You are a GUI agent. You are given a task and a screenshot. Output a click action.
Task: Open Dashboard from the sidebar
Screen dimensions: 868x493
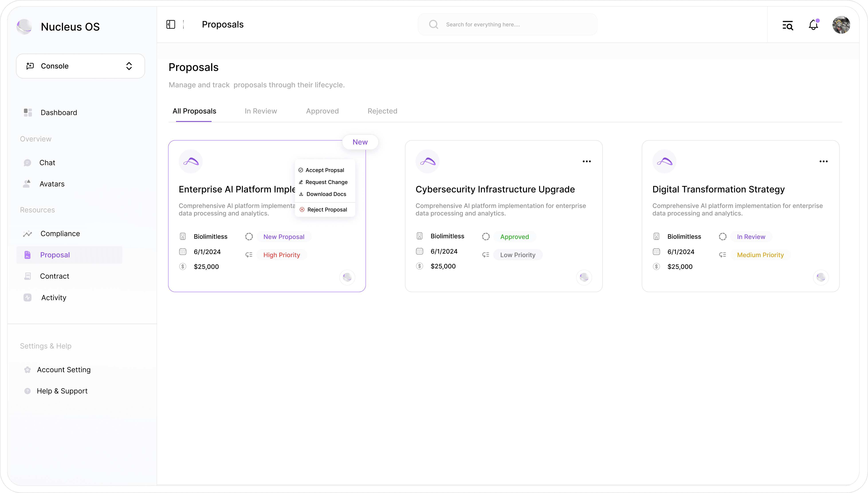click(x=59, y=112)
